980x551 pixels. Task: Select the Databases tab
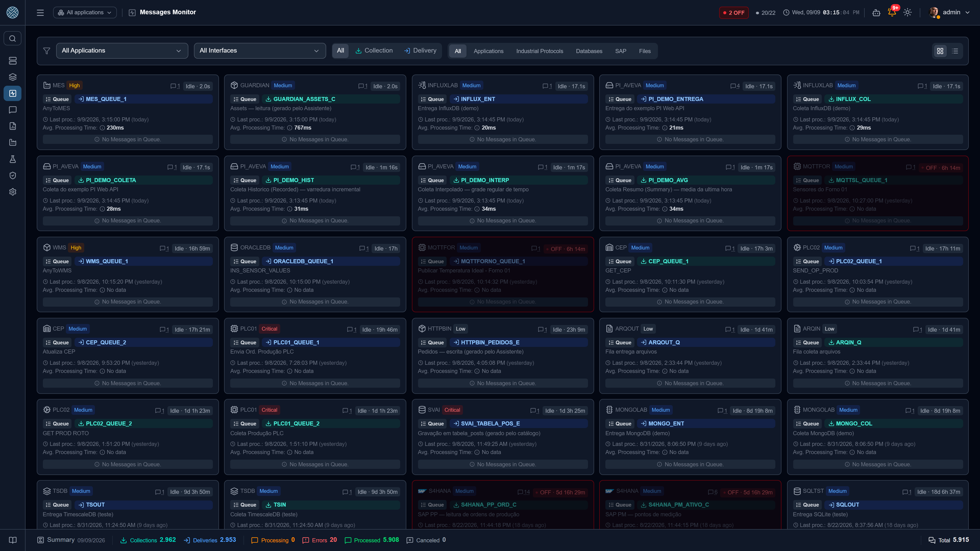click(x=589, y=51)
